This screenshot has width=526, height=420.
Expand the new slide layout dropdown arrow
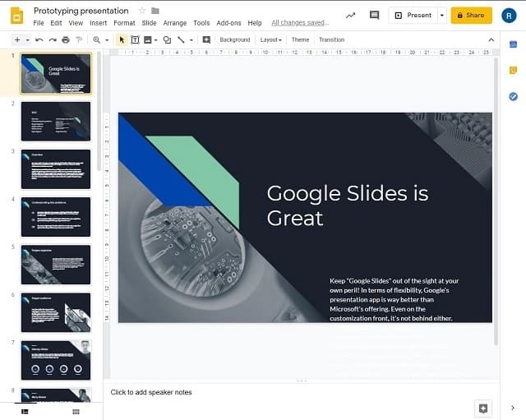tap(28, 40)
